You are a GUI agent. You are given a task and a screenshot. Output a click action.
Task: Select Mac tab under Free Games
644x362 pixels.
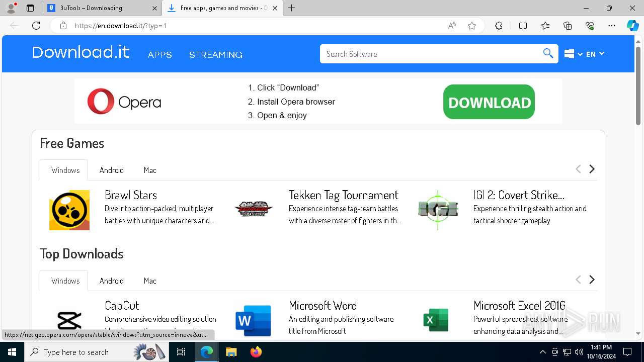pyautogui.click(x=150, y=170)
